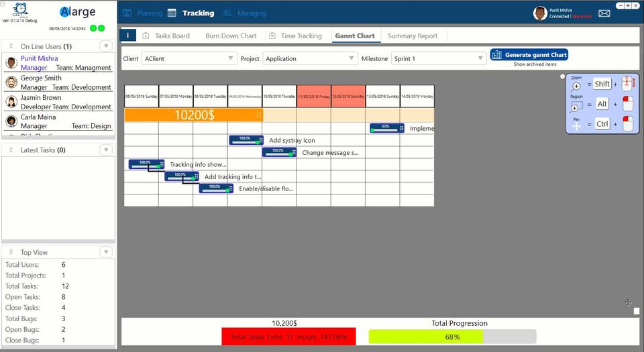Open messages via the envelope icon

[x=604, y=13]
